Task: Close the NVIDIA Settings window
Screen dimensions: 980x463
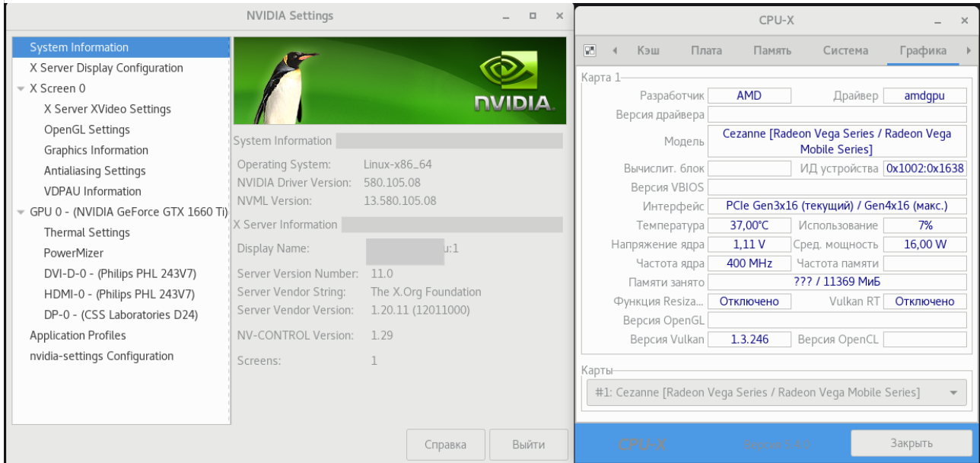Action: (560, 15)
